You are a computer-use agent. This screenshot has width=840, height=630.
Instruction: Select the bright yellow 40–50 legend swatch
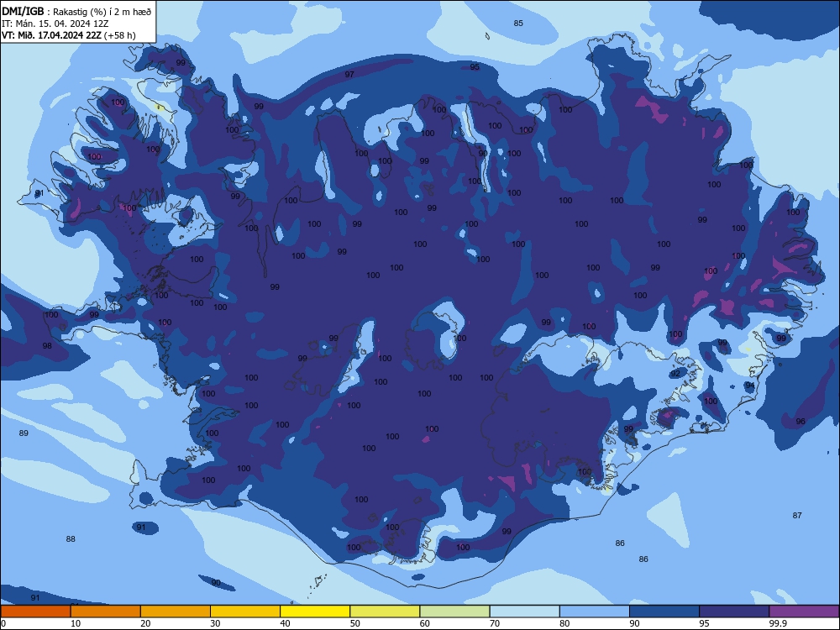(315, 612)
